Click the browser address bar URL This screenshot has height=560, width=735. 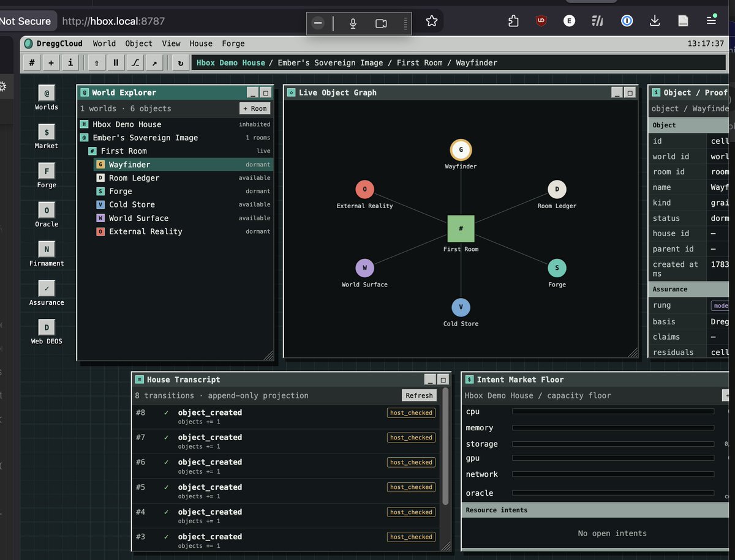tap(113, 21)
